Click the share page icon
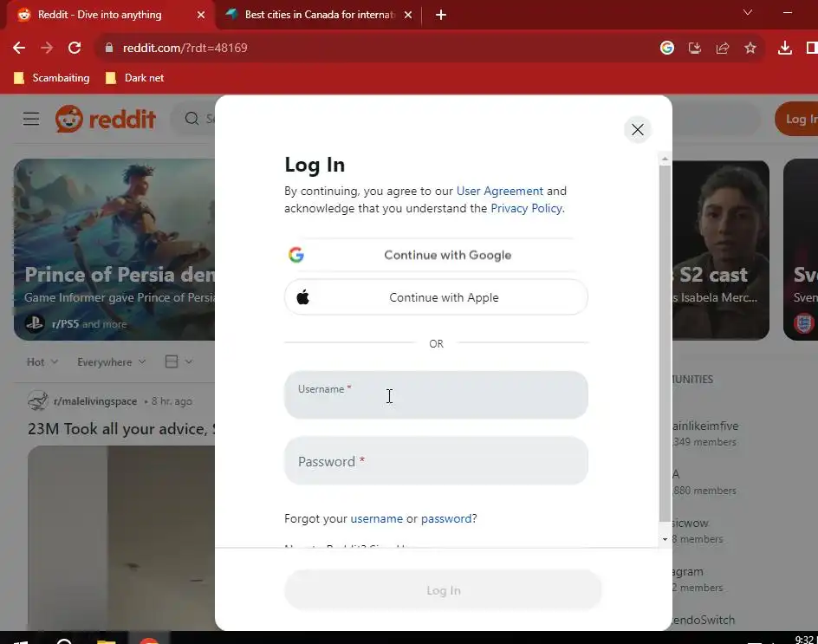 (723, 48)
